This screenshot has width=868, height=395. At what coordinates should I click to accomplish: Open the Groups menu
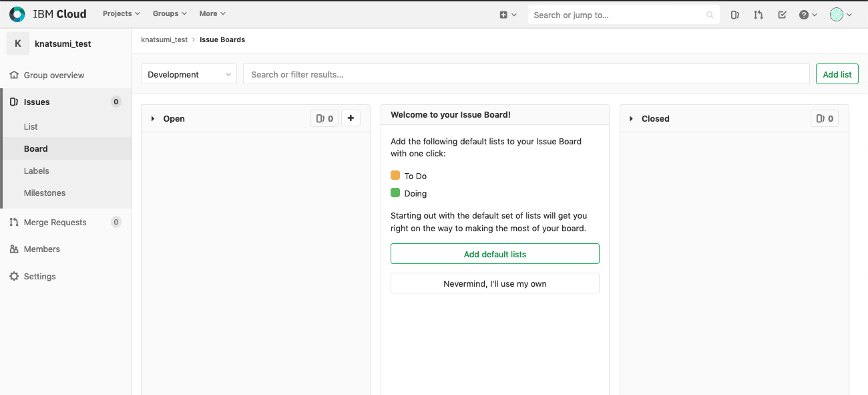(170, 13)
